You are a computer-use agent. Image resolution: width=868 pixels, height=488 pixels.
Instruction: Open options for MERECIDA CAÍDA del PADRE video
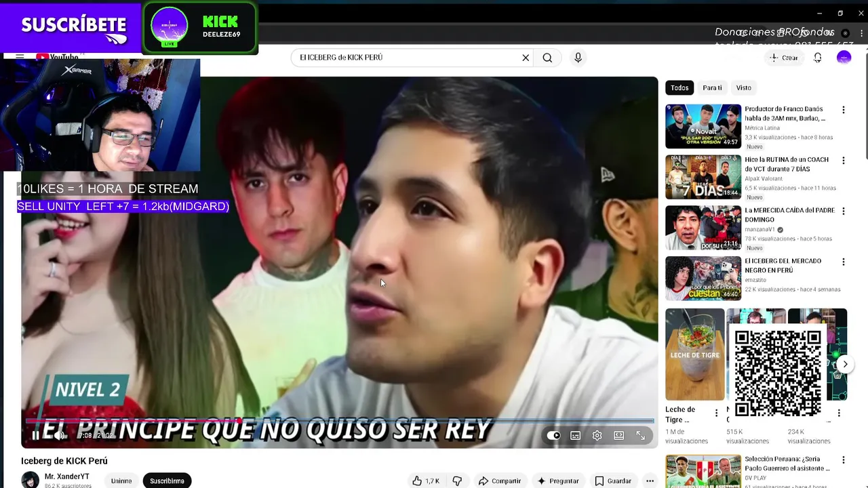tap(844, 211)
